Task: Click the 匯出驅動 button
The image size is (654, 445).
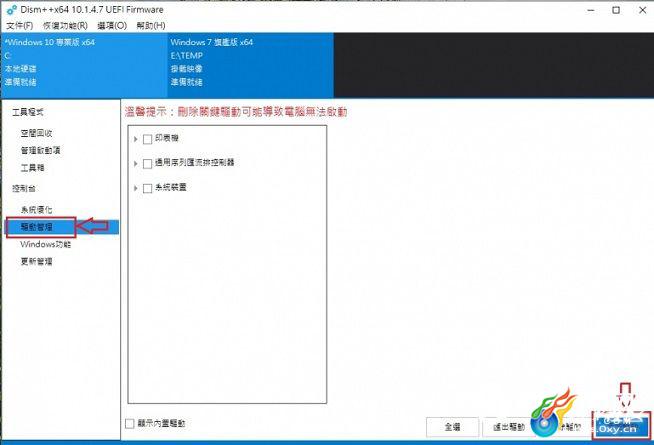Action: [509, 427]
